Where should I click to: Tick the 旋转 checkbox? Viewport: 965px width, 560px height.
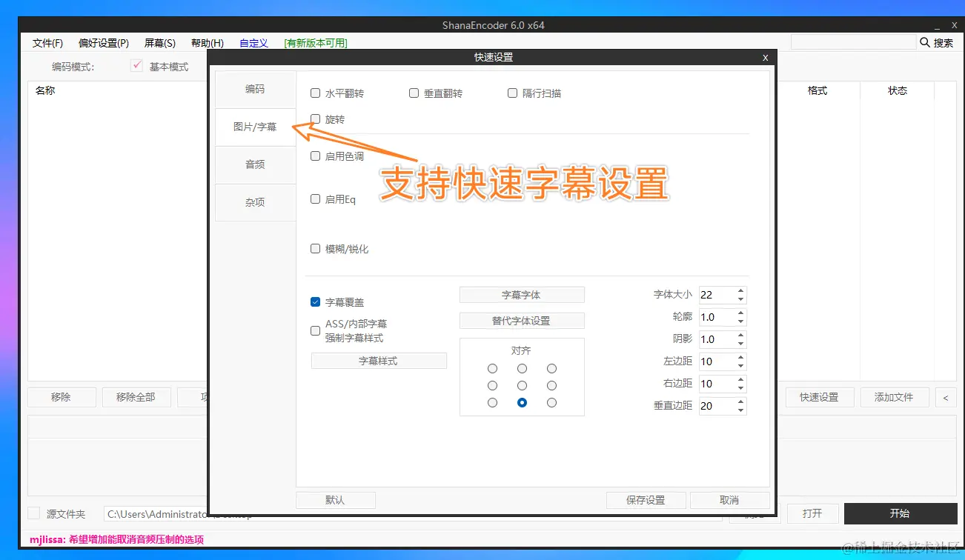tap(316, 119)
